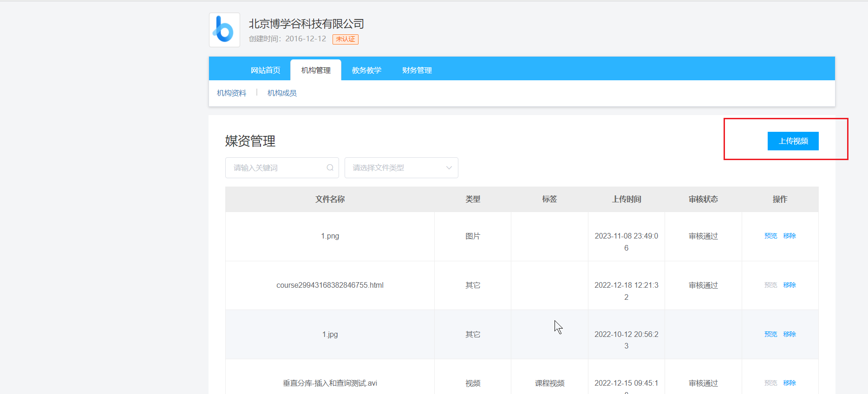
Task: Click 预览 for course29943168382846755.html
Action: point(770,285)
